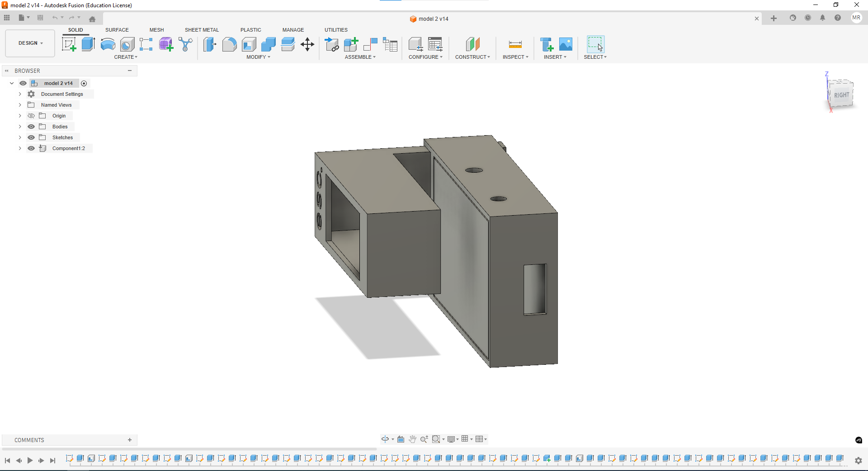The width and height of the screenshot is (868, 471).
Task: Toggle visibility of Component1:2
Action: pyautogui.click(x=31, y=148)
